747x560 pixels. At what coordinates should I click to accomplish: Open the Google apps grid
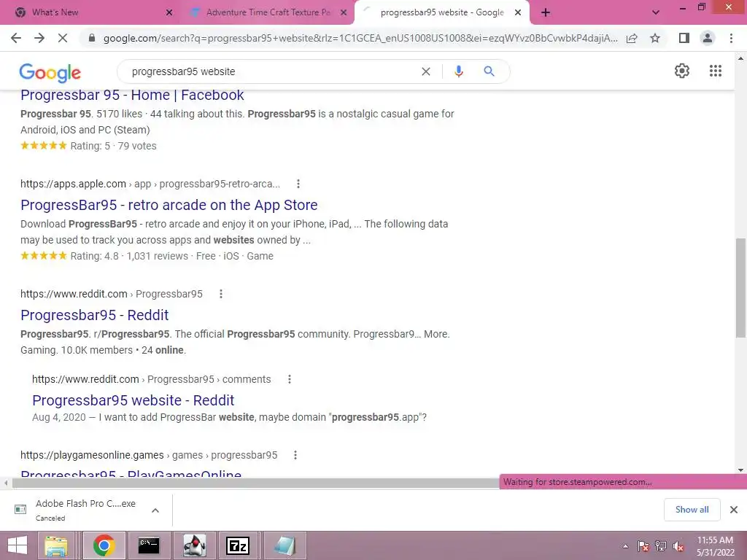pos(716,71)
